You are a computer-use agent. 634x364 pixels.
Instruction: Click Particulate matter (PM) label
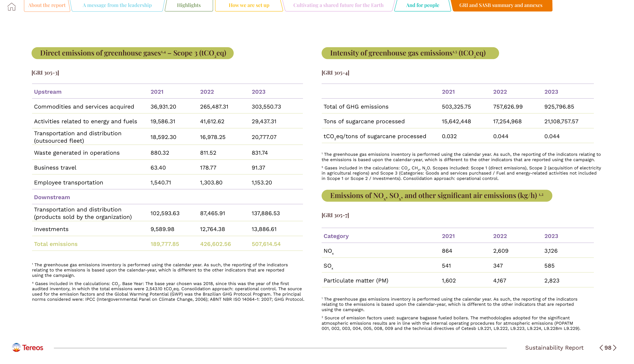point(356,281)
